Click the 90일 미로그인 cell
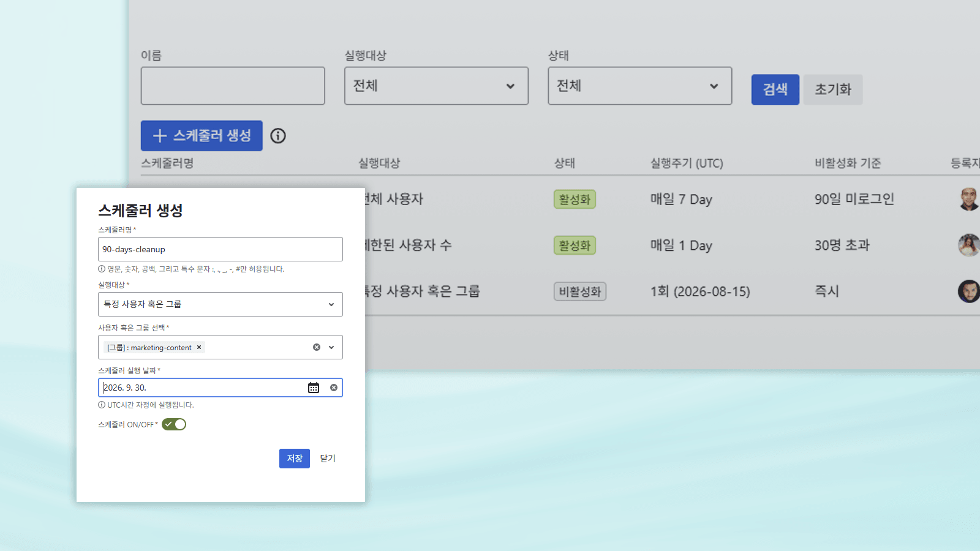 click(x=854, y=199)
